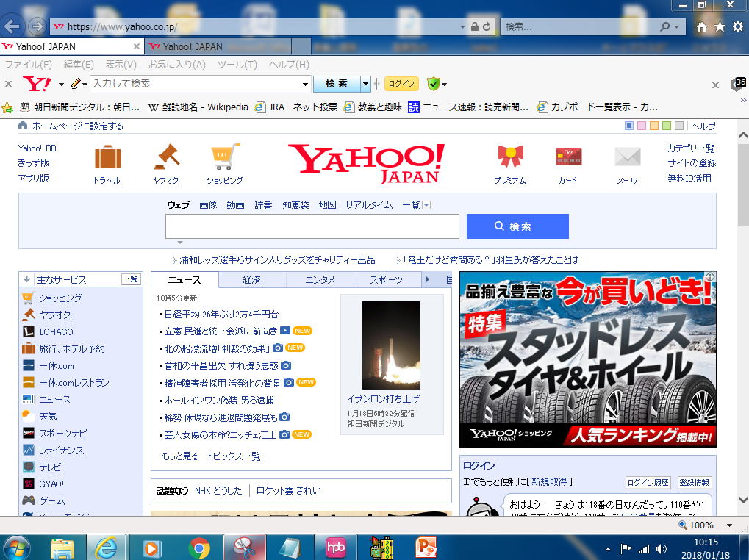Select the green color theme swatch

click(x=667, y=126)
